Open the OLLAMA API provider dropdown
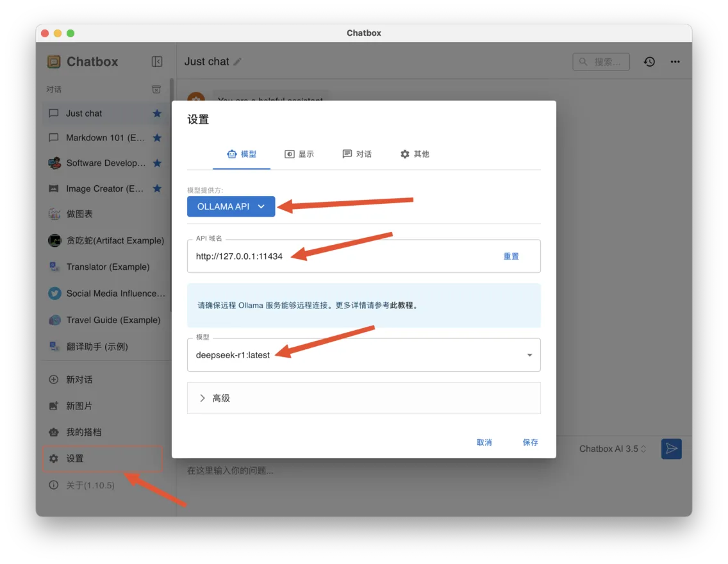 click(x=231, y=206)
